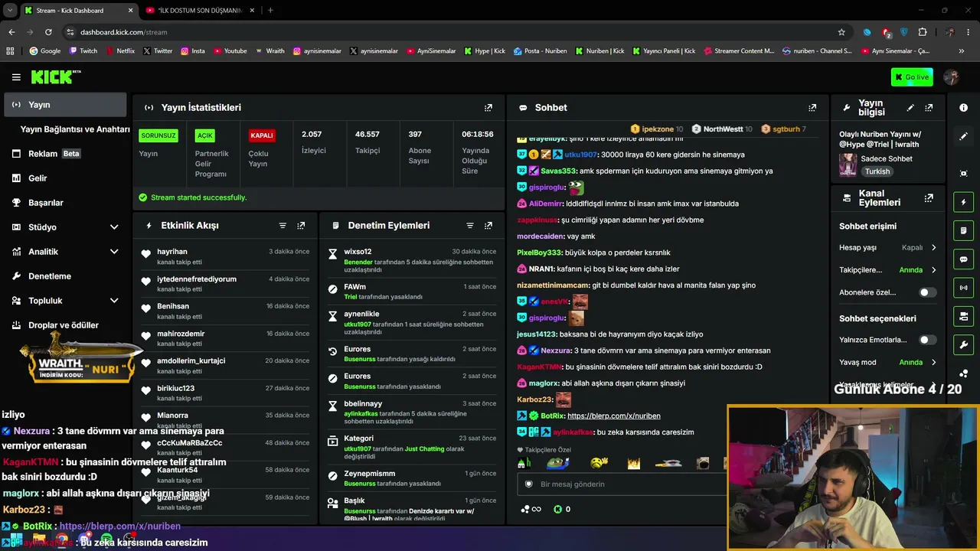The image size is (980, 551).
Task: Click the Sadece Sohbet category thumbnail
Action: (x=848, y=165)
